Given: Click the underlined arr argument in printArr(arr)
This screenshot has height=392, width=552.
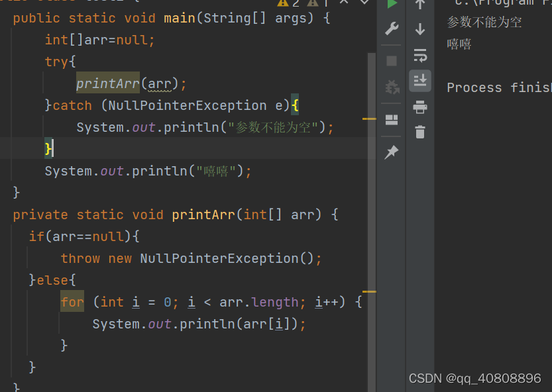Looking at the screenshot, I should [160, 83].
